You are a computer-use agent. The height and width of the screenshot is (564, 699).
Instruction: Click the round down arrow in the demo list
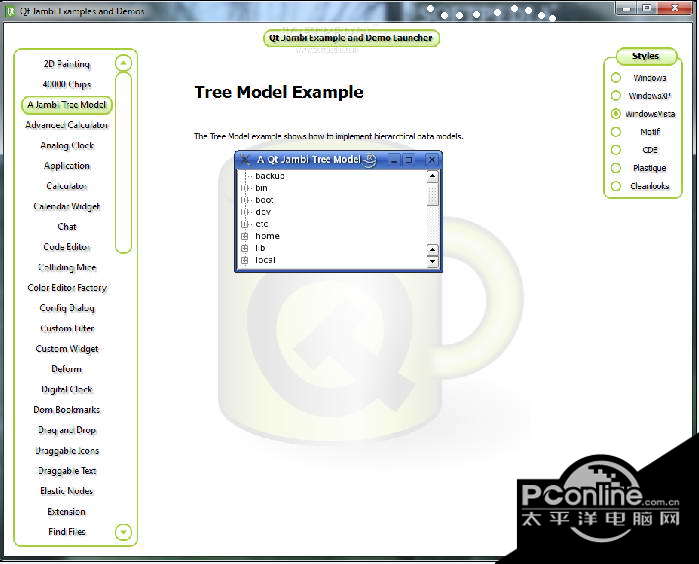pyautogui.click(x=123, y=532)
